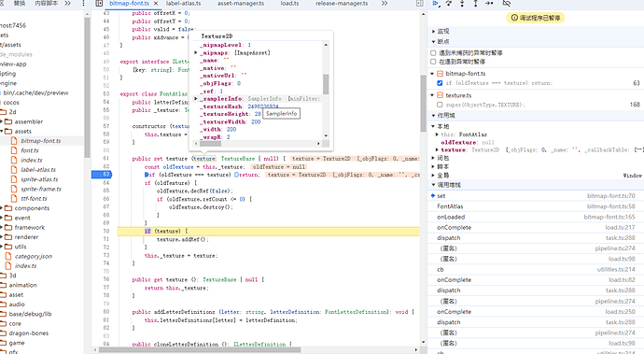Screen dimensions: 644x354
Task: Open bitmap-font.ts file in navigator tree
Action: tap(41, 141)
